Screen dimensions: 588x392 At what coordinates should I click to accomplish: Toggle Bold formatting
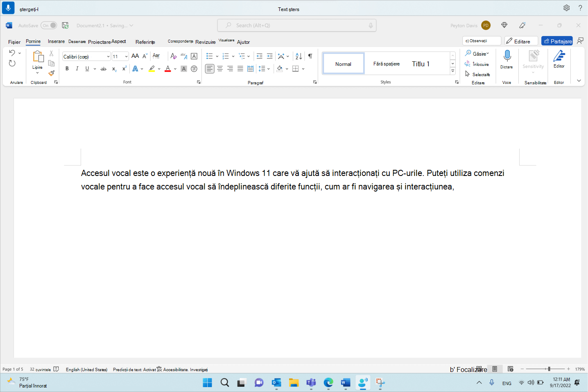click(x=67, y=69)
